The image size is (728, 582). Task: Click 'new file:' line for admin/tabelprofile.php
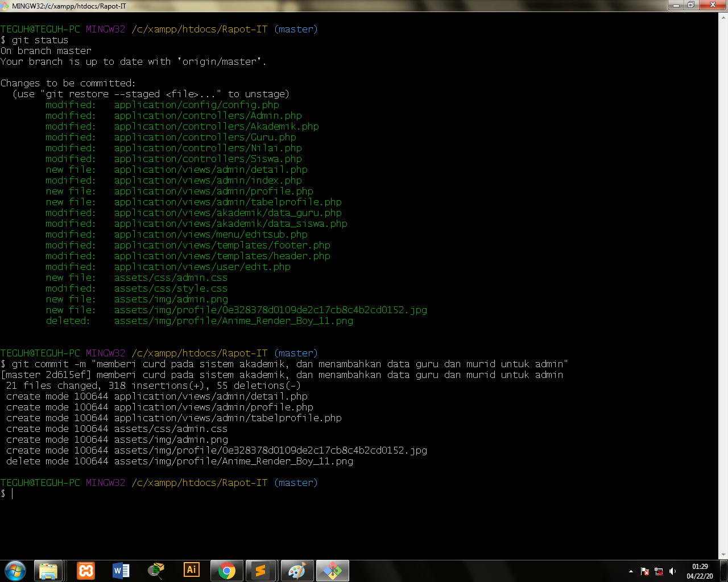click(194, 202)
